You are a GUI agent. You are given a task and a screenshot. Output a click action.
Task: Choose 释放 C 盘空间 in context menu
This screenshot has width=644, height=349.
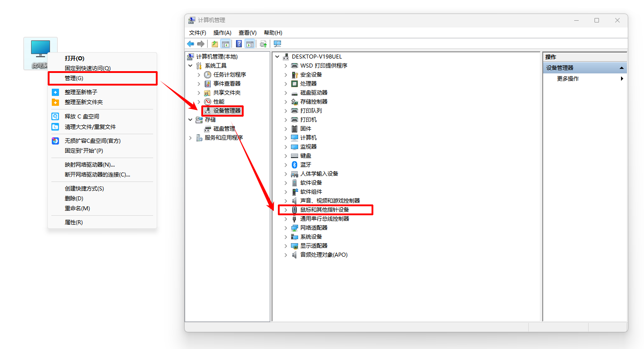[102, 116]
